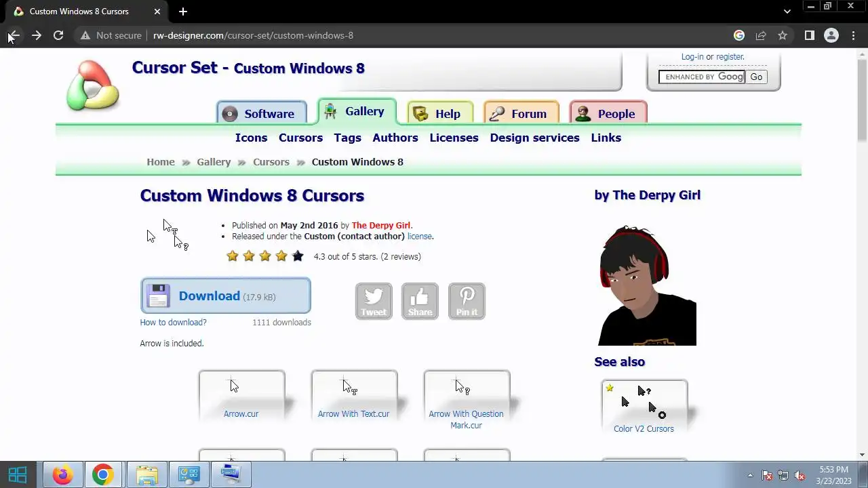Click the Log-in link
This screenshot has height=488, width=868.
coord(692,57)
